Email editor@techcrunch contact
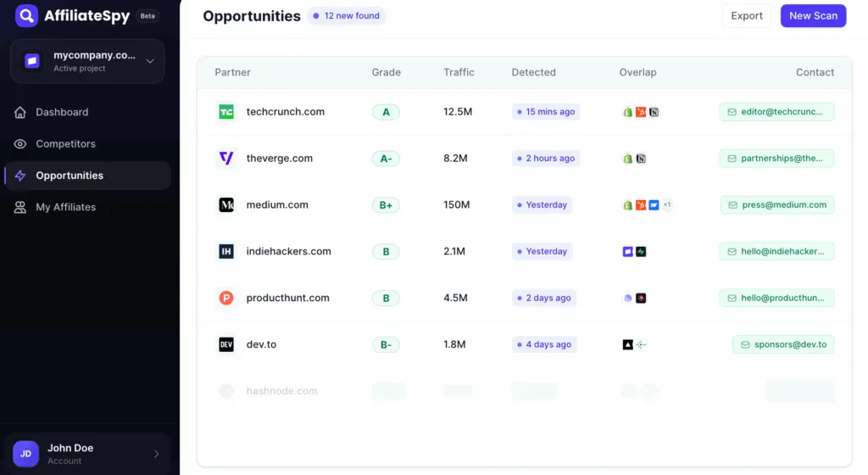The height and width of the screenshot is (475, 868). point(776,112)
